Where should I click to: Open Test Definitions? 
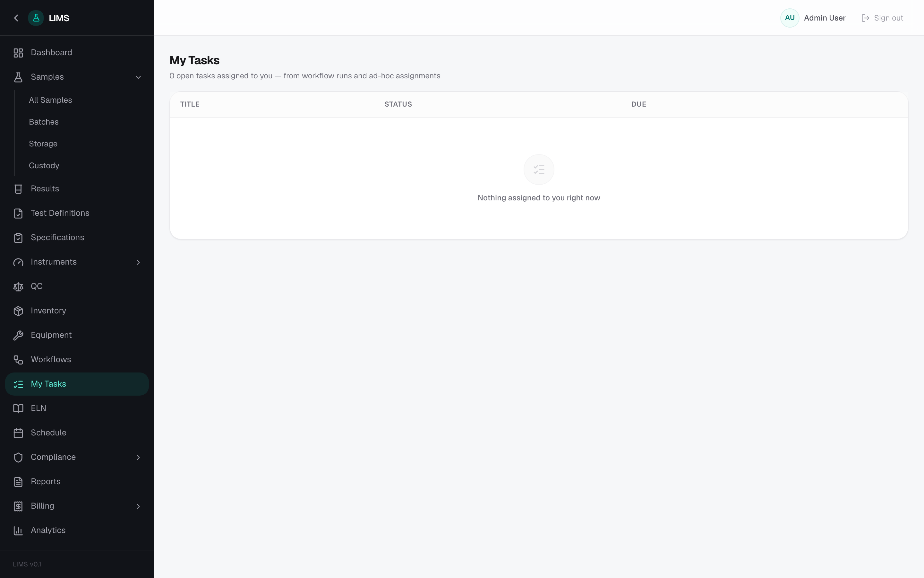pyautogui.click(x=77, y=213)
